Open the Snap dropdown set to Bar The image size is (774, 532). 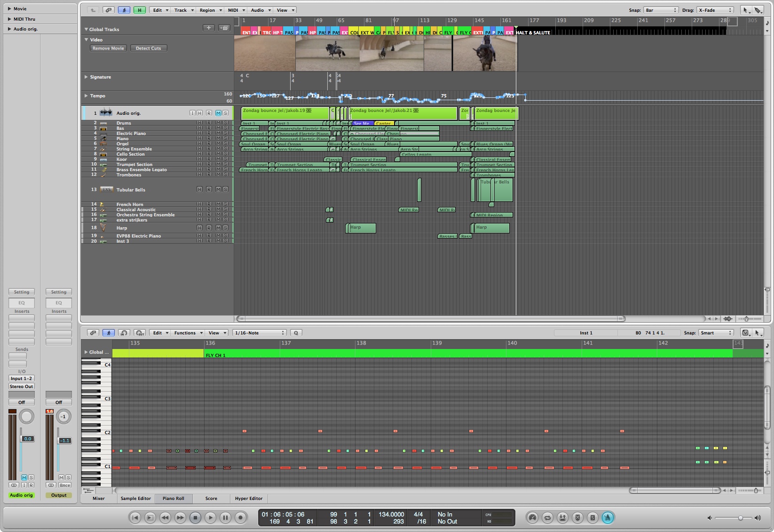[661, 10]
